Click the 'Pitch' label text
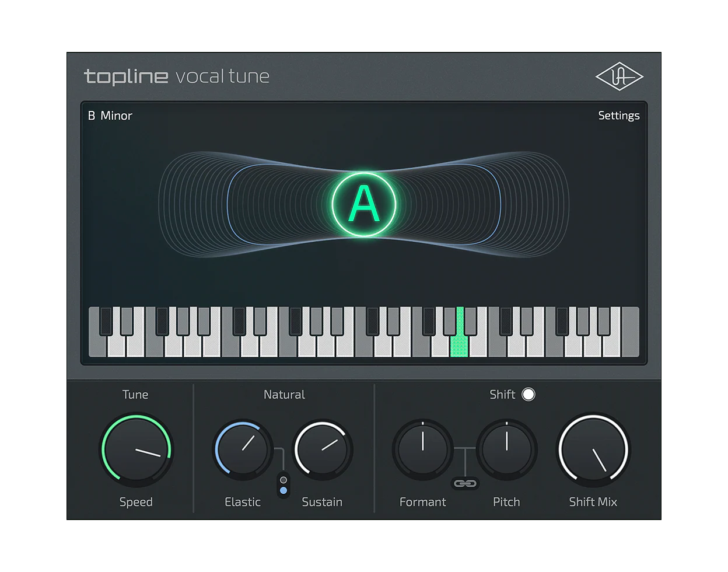This screenshot has height=572, width=728. [506, 502]
